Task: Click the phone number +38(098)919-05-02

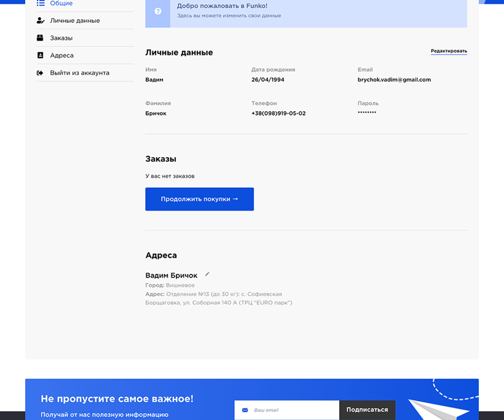Action: 278,114
